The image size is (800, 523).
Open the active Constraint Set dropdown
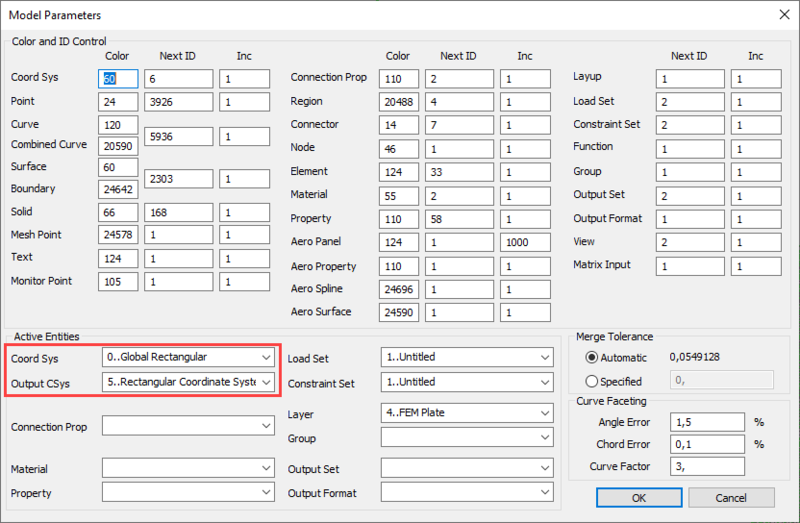coord(467,382)
